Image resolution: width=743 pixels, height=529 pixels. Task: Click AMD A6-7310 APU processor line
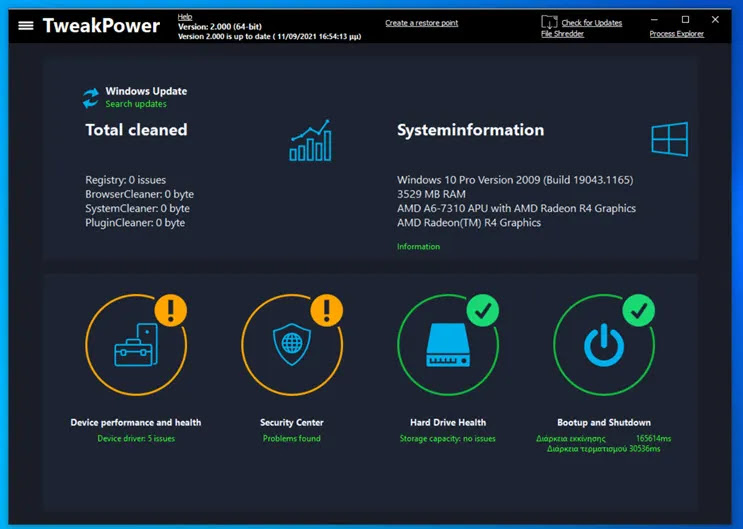(x=516, y=209)
